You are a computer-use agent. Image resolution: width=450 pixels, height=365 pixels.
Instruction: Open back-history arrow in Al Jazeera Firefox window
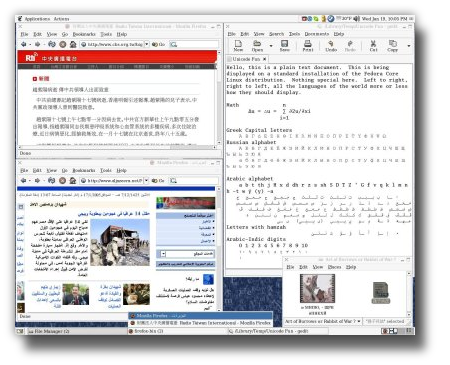tap(30, 181)
